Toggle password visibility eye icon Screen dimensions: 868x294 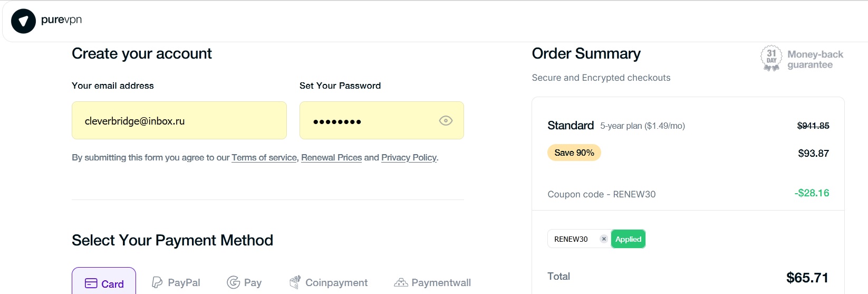[x=446, y=121]
